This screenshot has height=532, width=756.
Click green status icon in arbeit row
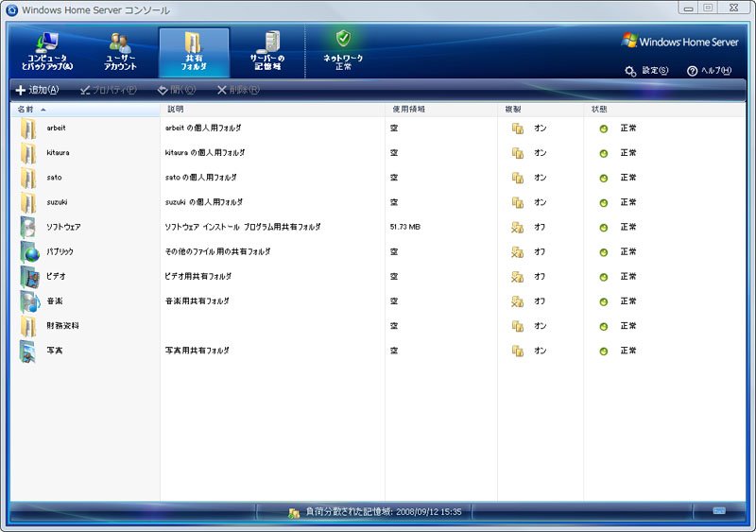pos(603,129)
